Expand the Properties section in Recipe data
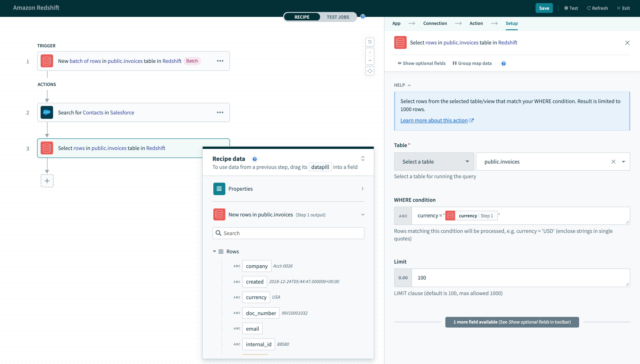 [x=363, y=188]
